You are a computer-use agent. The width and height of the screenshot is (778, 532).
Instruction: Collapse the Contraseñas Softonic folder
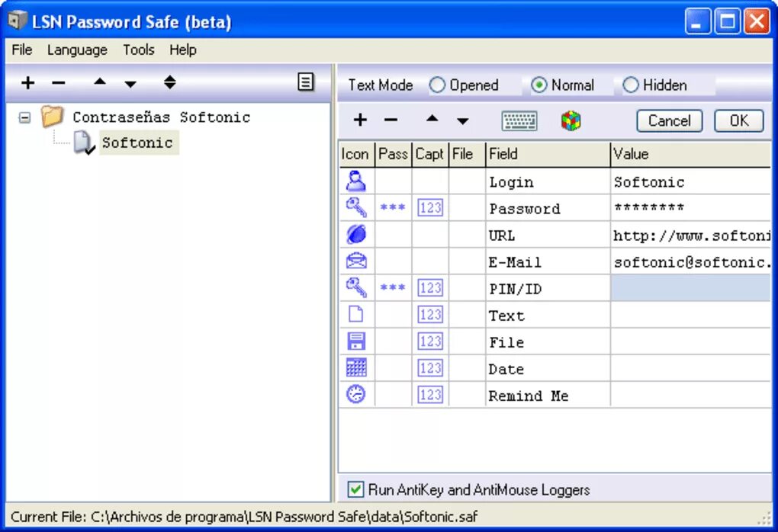click(24, 117)
